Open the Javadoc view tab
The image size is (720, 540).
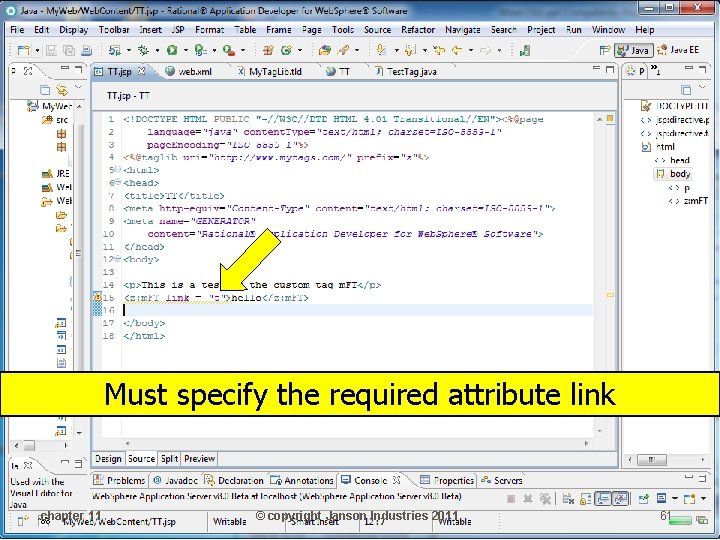point(175,480)
